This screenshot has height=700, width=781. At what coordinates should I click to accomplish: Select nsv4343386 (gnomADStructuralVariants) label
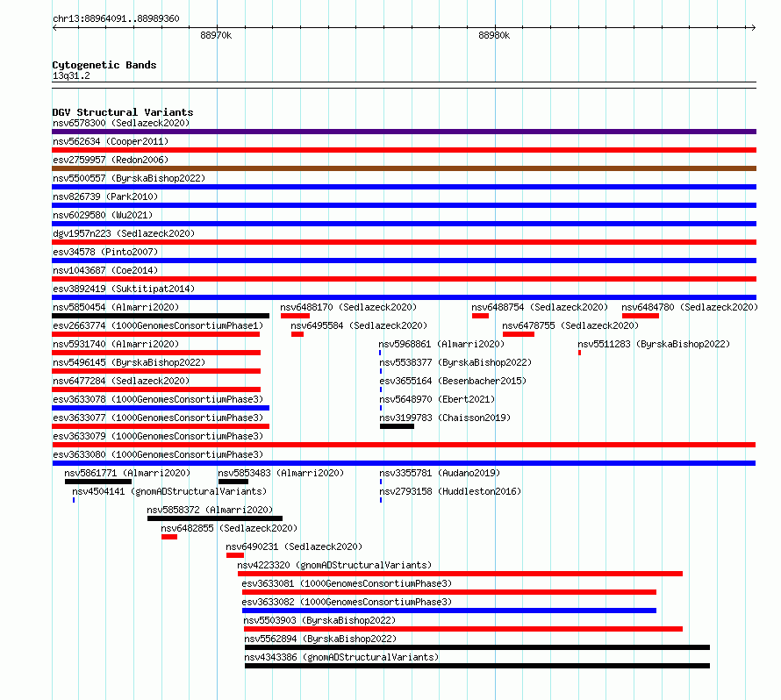[x=341, y=657]
